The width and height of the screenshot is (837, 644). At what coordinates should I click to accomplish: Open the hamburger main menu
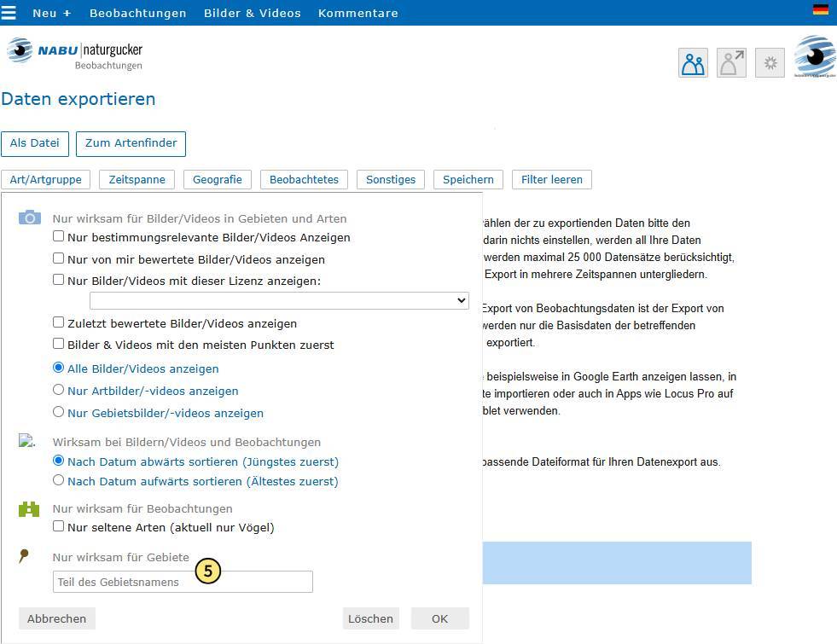click(8, 12)
